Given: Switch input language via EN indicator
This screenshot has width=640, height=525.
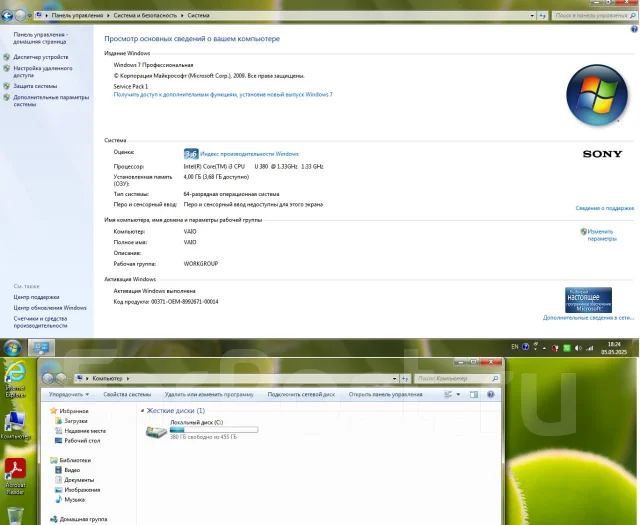Looking at the screenshot, I should [515, 347].
